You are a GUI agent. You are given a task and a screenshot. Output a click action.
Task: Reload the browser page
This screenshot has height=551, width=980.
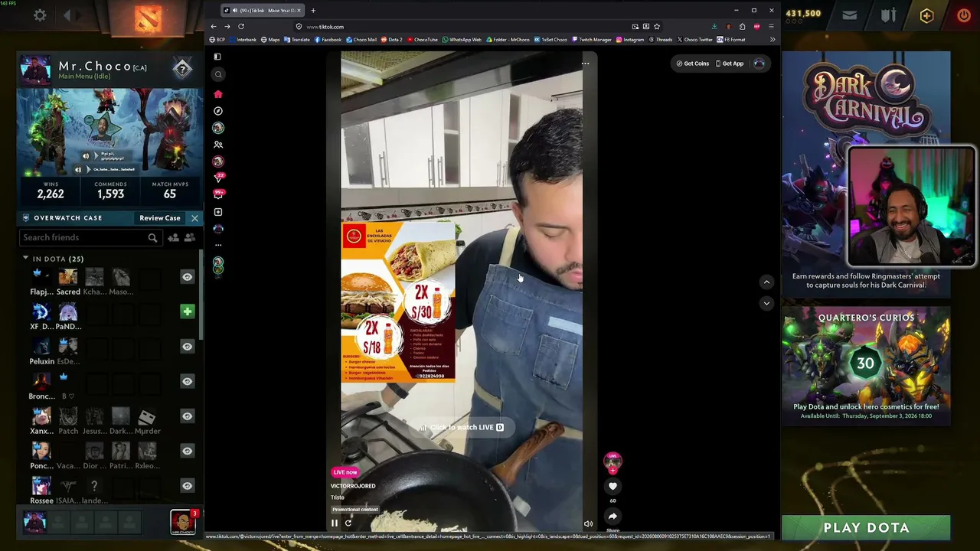pos(241,27)
